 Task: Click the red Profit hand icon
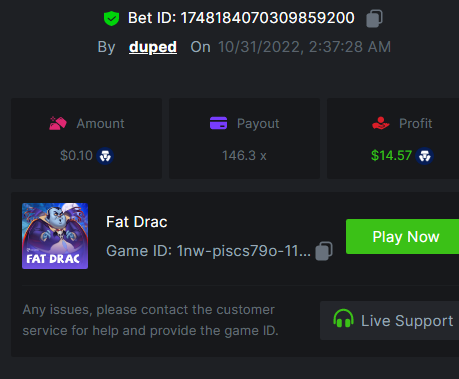381,123
